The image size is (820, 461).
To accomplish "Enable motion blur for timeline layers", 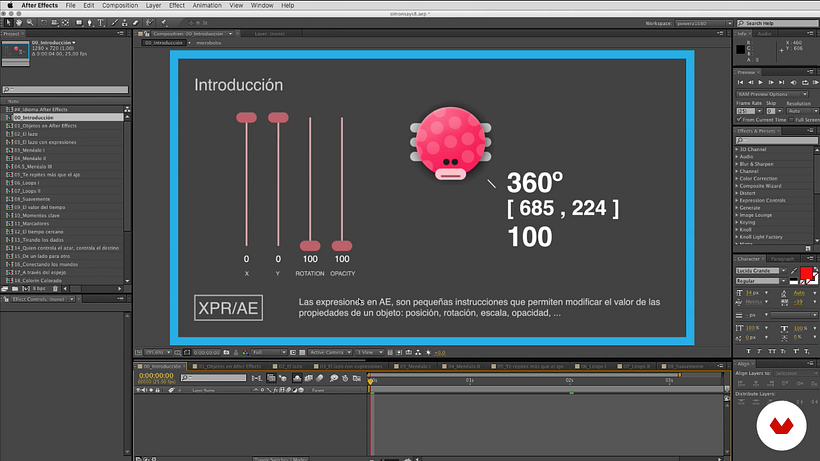I will coord(320,378).
